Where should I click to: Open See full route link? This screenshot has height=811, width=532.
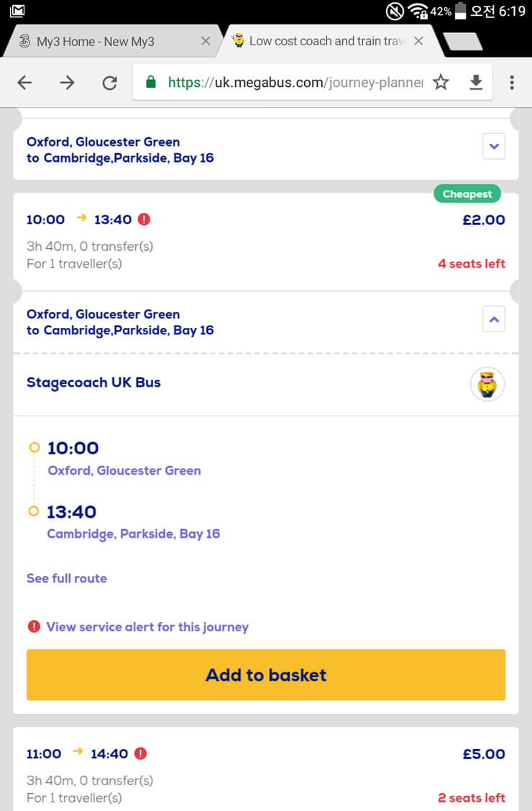tap(67, 578)
